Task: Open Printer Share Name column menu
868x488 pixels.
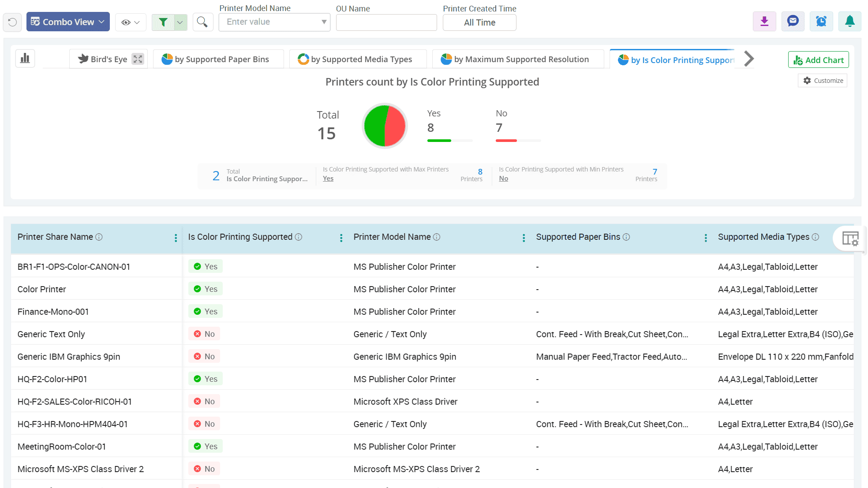Action: click(176, 238)
